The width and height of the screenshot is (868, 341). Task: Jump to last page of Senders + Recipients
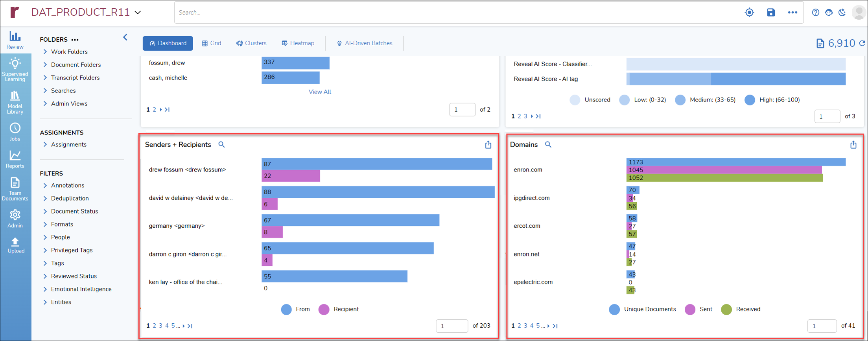(x=190, y=326)
